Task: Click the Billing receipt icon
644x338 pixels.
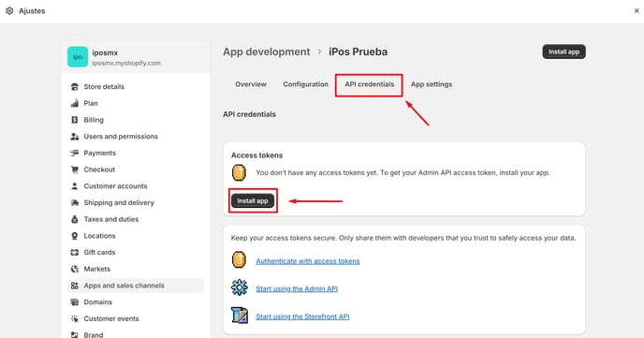Action: [74, 120]
